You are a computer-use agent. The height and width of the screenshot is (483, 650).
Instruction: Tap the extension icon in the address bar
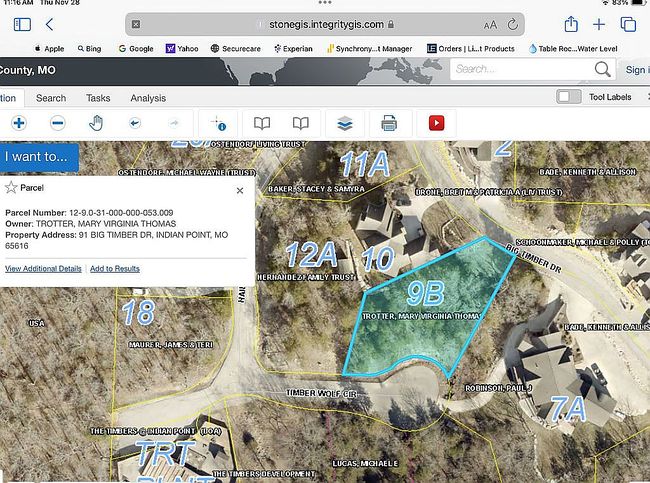[136, 24]
